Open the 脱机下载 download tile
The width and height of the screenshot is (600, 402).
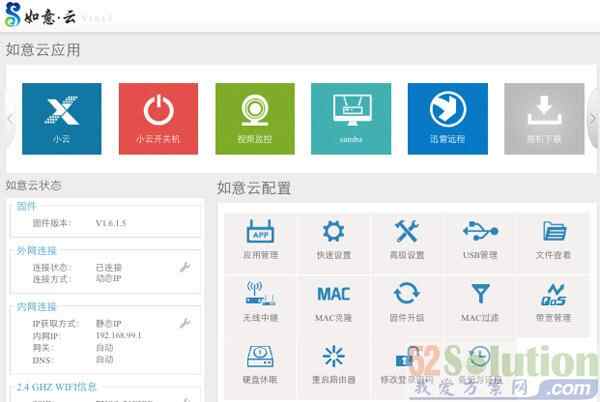click(543, 118)
